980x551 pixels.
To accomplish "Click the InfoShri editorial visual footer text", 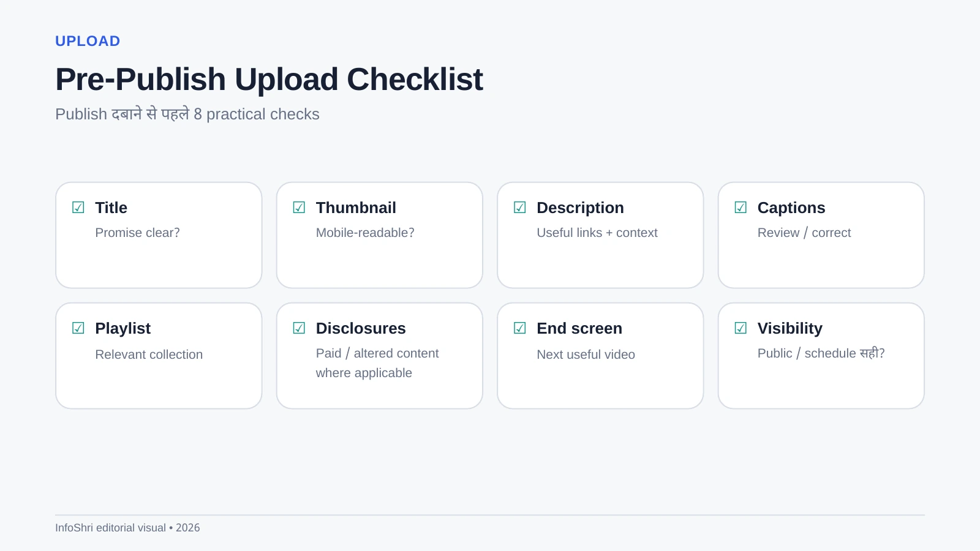I will [127, 528].
